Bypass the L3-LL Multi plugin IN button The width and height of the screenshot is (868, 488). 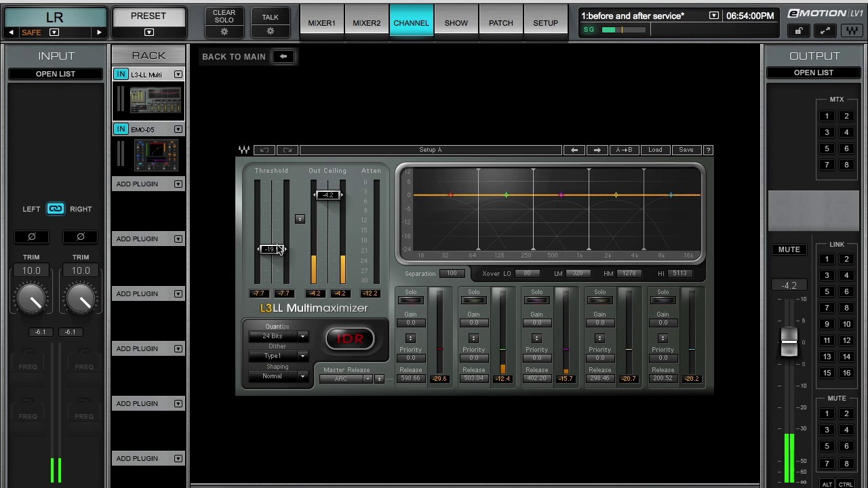(121, 74)
